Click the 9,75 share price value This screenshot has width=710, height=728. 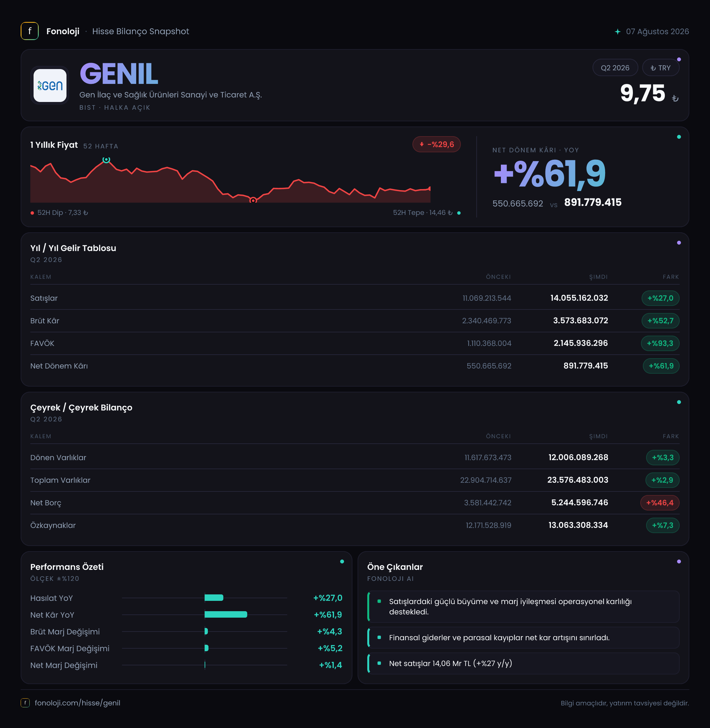point(642,93)
